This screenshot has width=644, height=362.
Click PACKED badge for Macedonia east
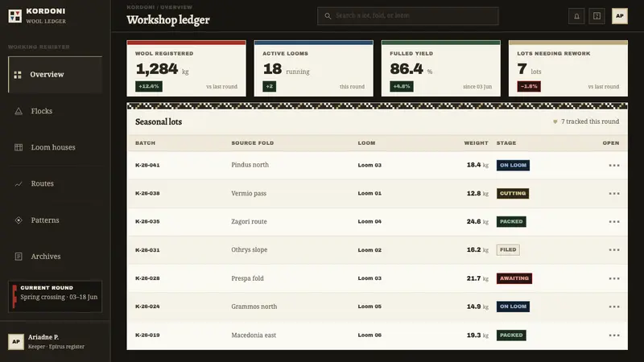511,335
